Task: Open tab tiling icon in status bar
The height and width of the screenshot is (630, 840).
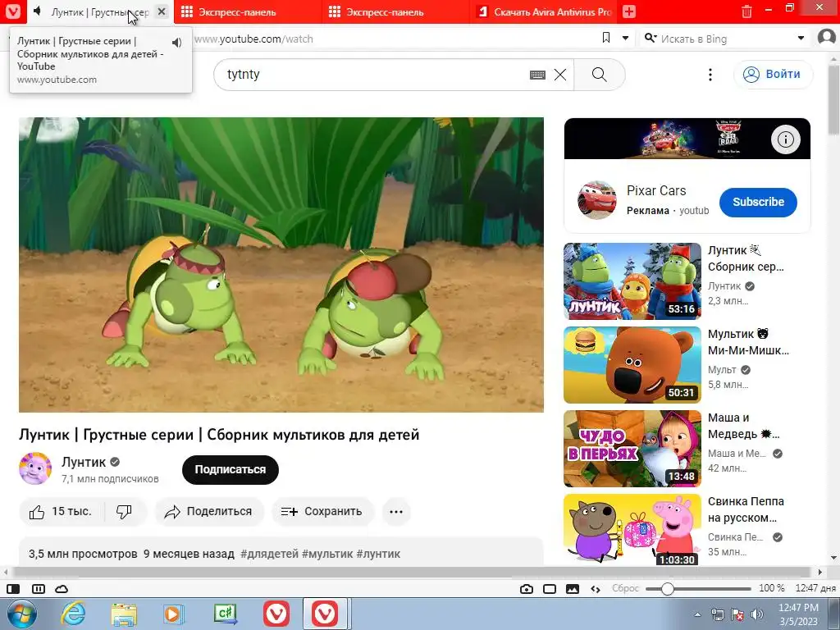Action: (x=38, y=589)
